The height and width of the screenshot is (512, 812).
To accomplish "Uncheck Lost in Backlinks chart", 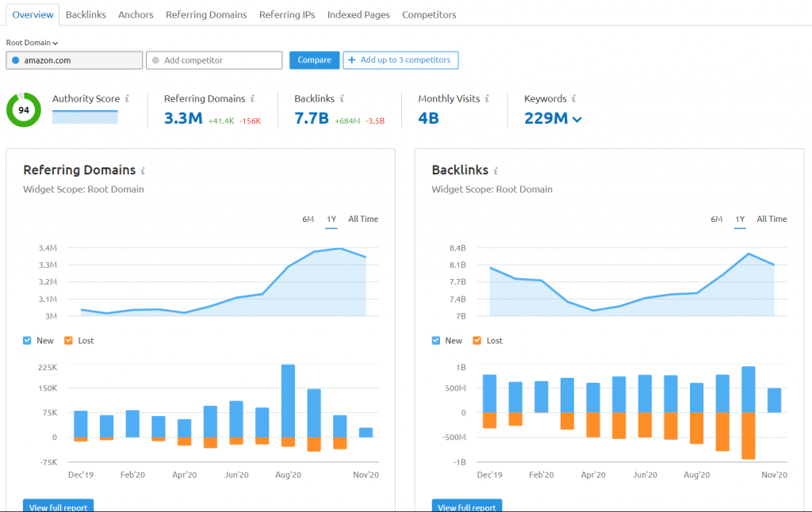I will [477, 341].
